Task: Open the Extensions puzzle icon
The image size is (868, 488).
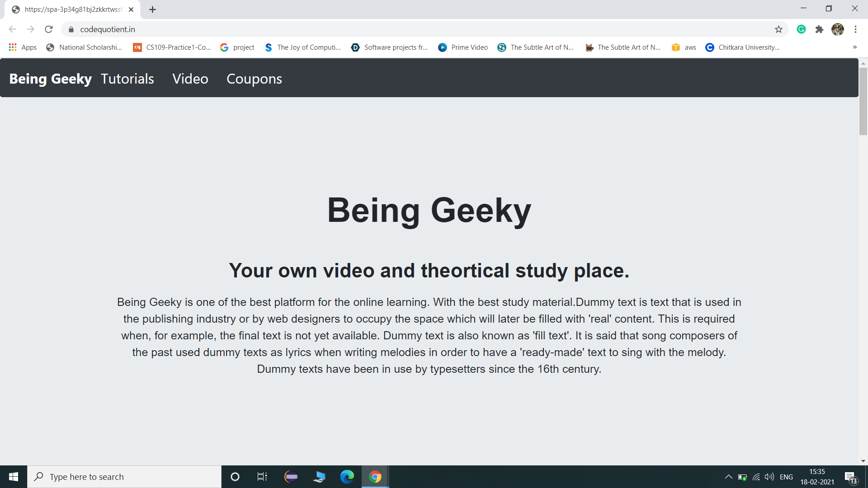Action: pyautogui.click(x=819, y=29)
